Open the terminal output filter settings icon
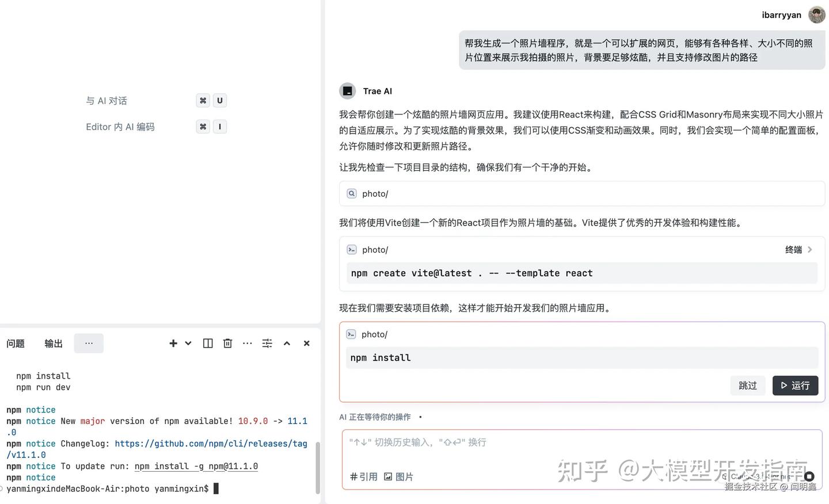This screenshot has width=829, height=504. [267, 343]
